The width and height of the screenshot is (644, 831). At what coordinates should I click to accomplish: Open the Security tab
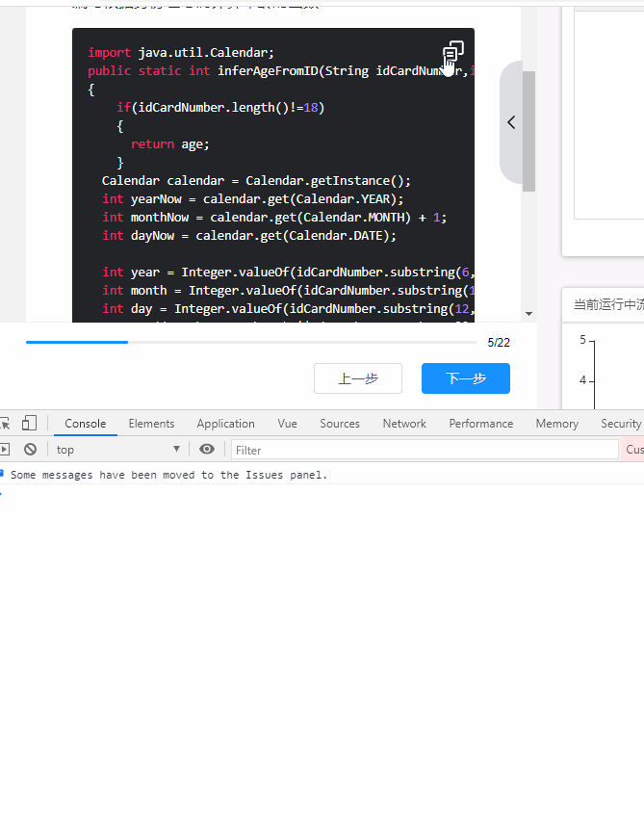pos(621,424)
